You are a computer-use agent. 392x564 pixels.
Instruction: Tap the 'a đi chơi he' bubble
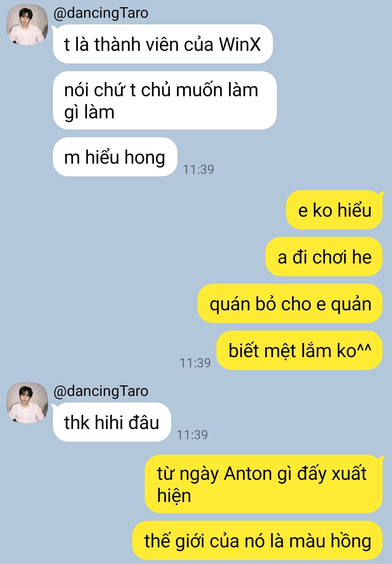324,257
